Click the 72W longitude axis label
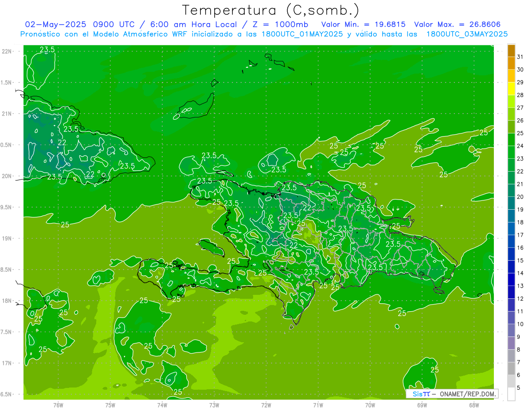 pos(266,405)
